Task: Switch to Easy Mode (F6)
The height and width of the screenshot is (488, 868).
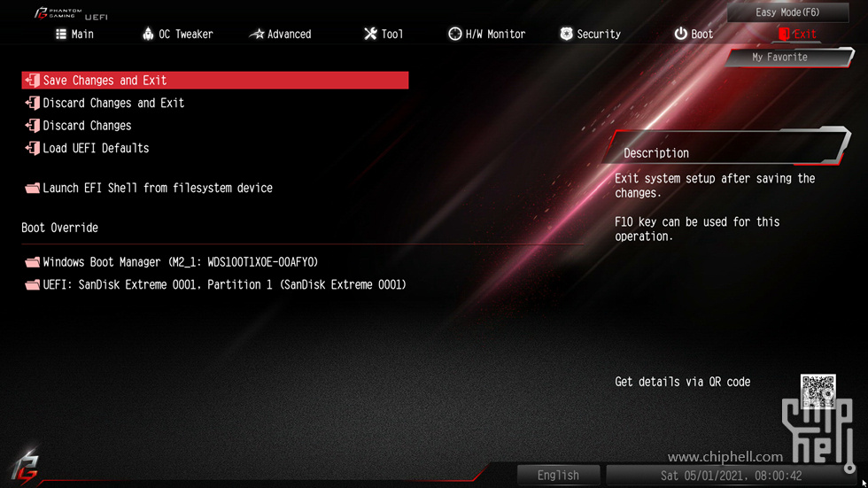Action: [x=787, y=12]
